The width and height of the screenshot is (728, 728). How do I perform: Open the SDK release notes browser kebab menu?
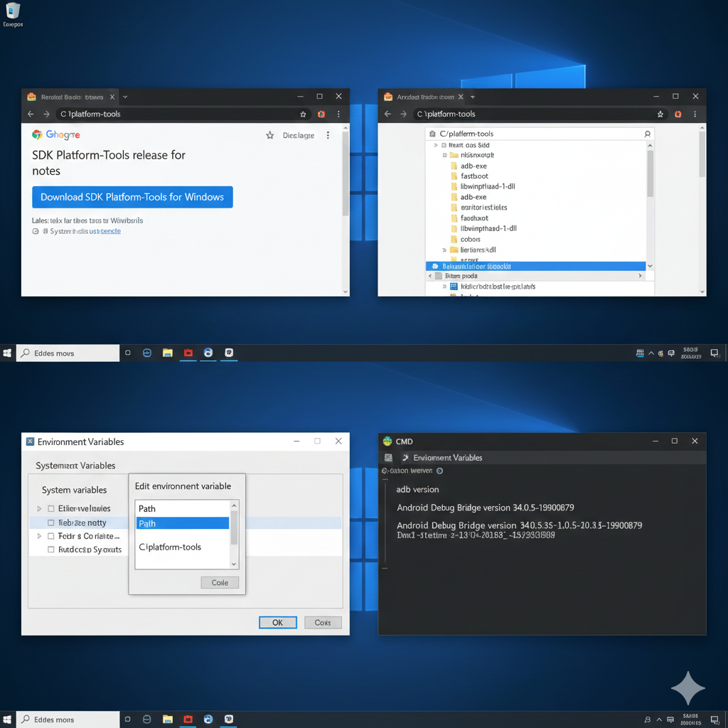point(338,114)
